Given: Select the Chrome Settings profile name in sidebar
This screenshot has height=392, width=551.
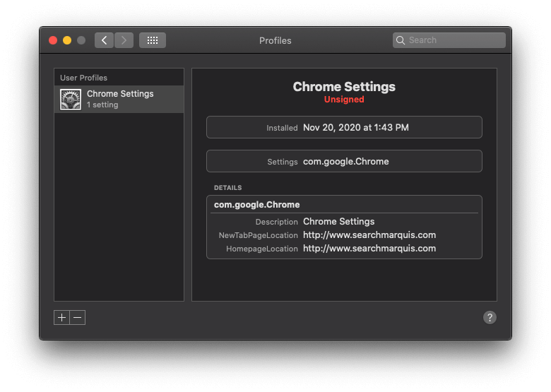Looking at the screenshot, I should (x=120, y=94).
